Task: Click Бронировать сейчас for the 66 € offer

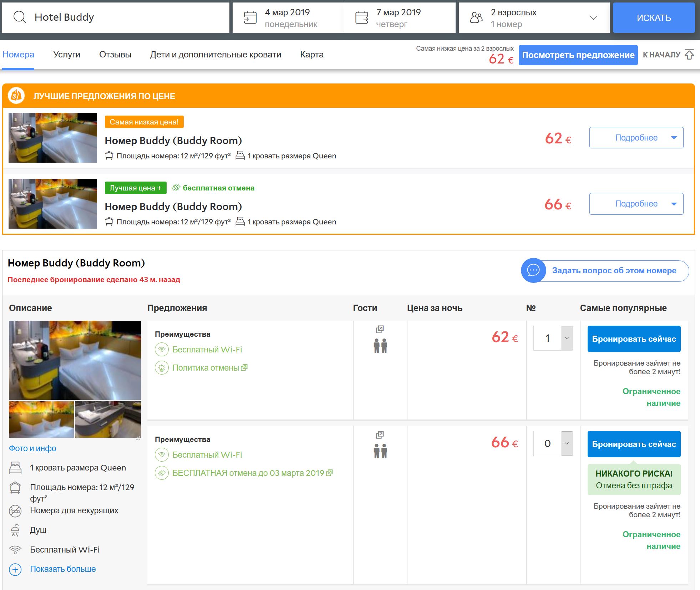Action: click(x=634, y=444)
